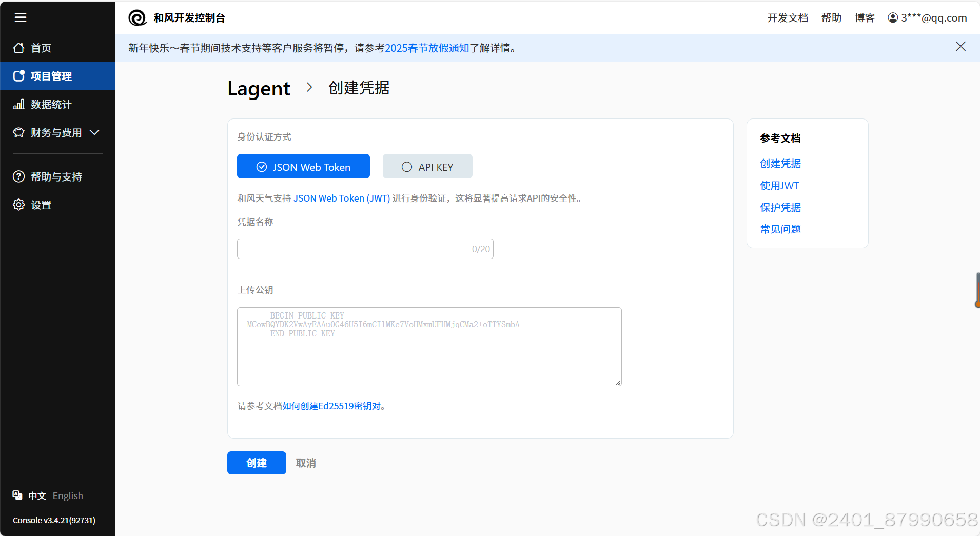The height and width of the screenshot is (536, 980).
Task: Click the 取消 button
Action: [x=306, y=463]
